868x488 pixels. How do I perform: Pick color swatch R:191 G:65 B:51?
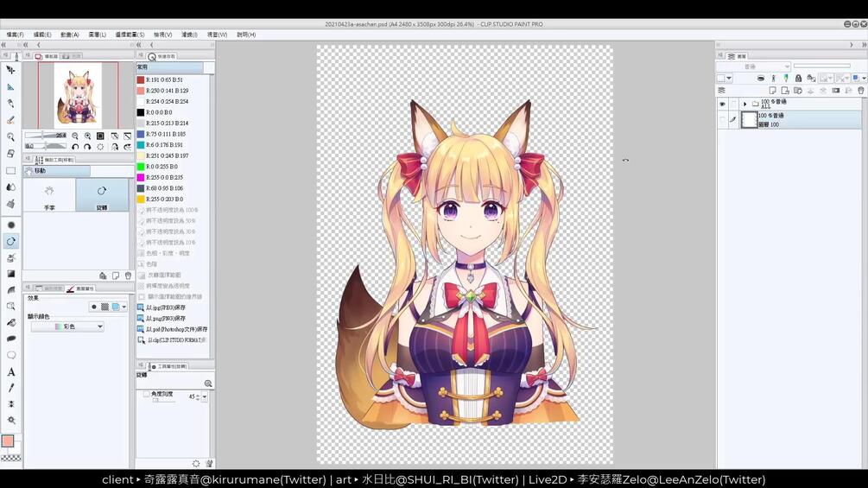coord(141,79)
